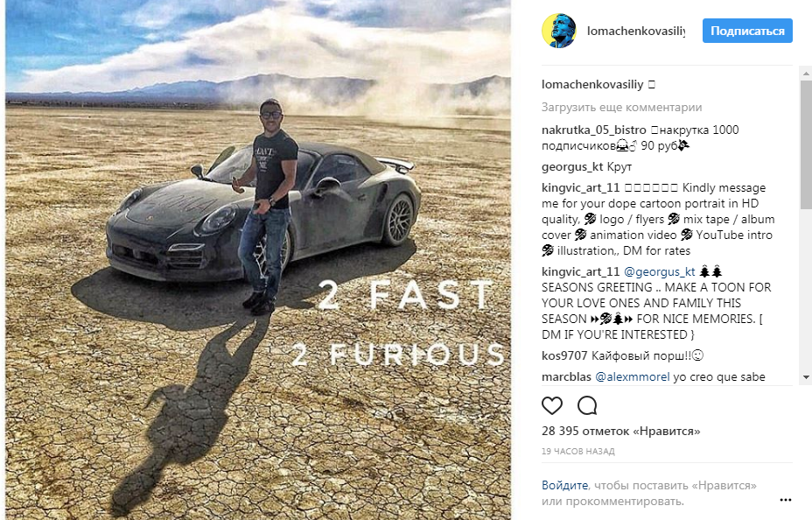Click the scrollbar down arrow in comments

(806, 377)
